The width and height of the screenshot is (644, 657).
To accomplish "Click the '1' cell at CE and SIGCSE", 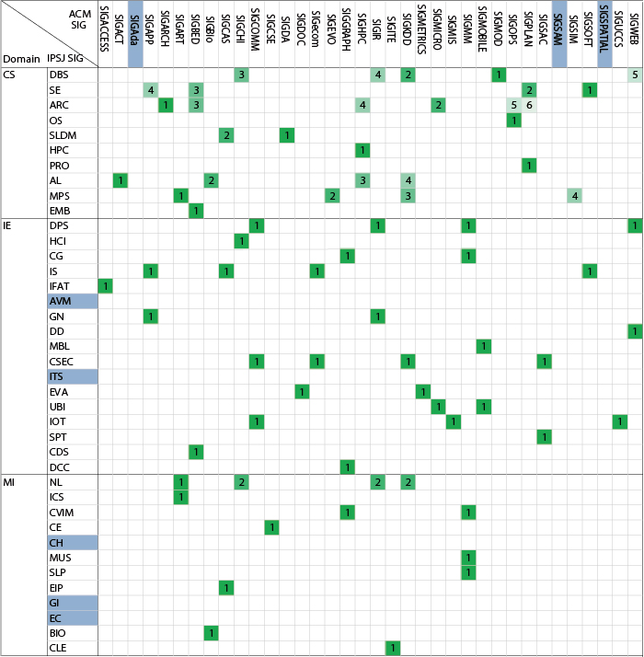I will pos(272,527).
